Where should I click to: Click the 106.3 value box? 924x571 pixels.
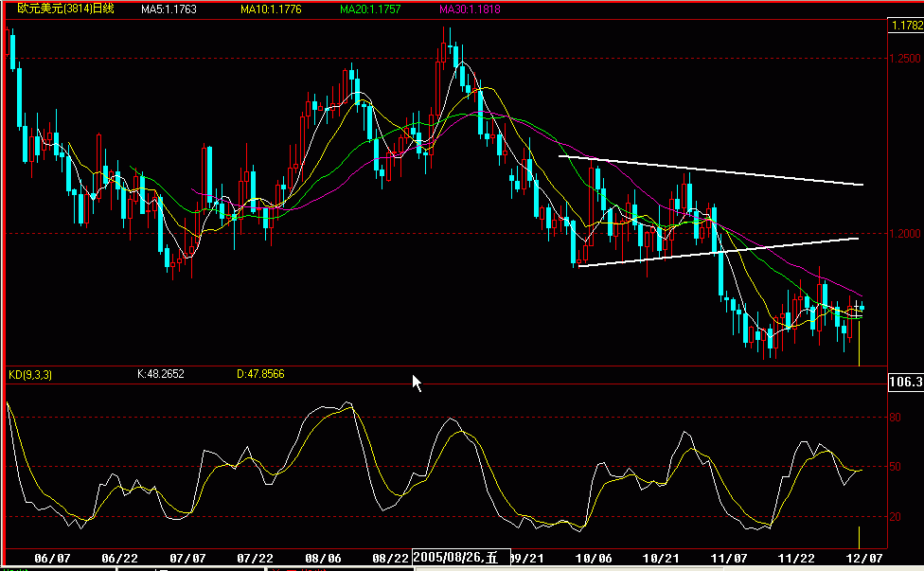pyautogui.click(x=906, y=382)
